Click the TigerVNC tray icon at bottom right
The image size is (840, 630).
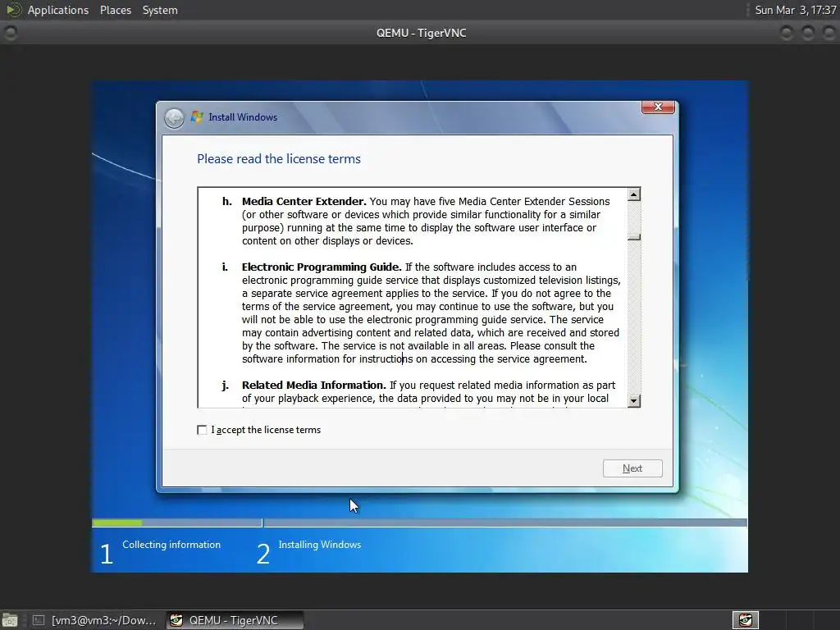(x=746, y=620)
